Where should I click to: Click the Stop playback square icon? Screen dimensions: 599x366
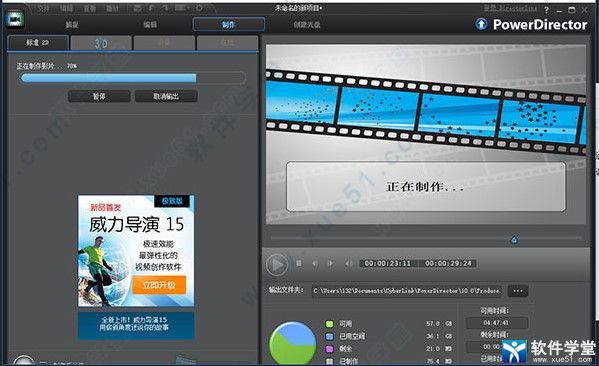(299, 263)
